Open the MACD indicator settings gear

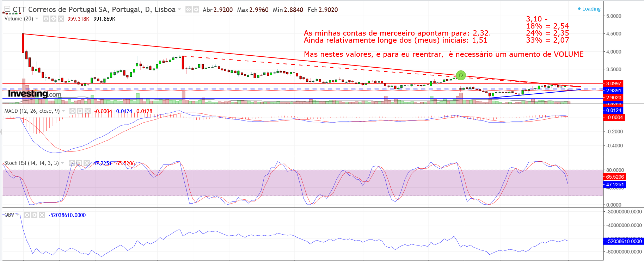coord(80,111)
